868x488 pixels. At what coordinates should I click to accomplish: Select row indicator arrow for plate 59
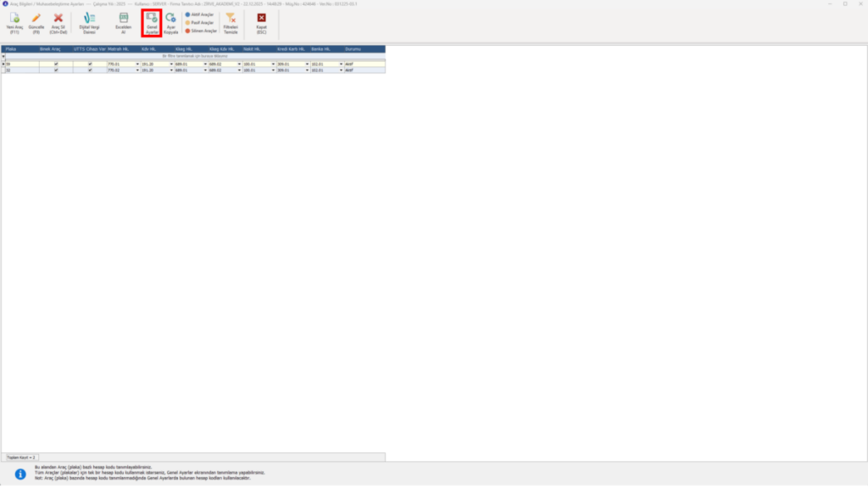click(x=3, y=64)
